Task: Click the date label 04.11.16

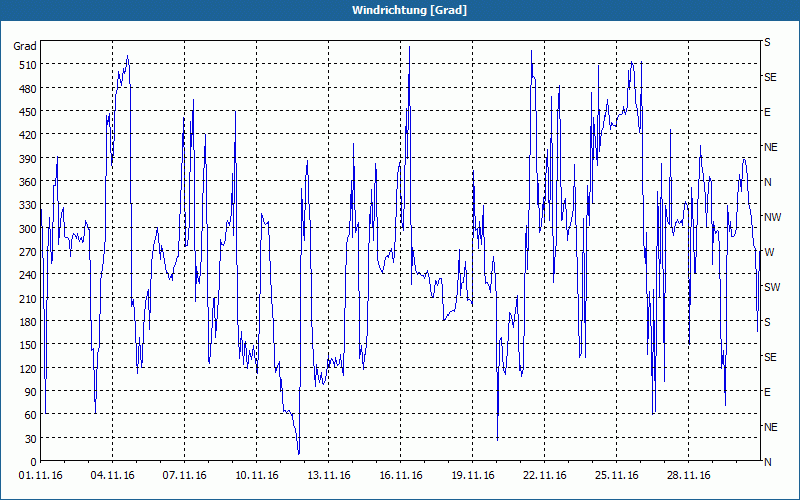Action: [x=112, y=476]
